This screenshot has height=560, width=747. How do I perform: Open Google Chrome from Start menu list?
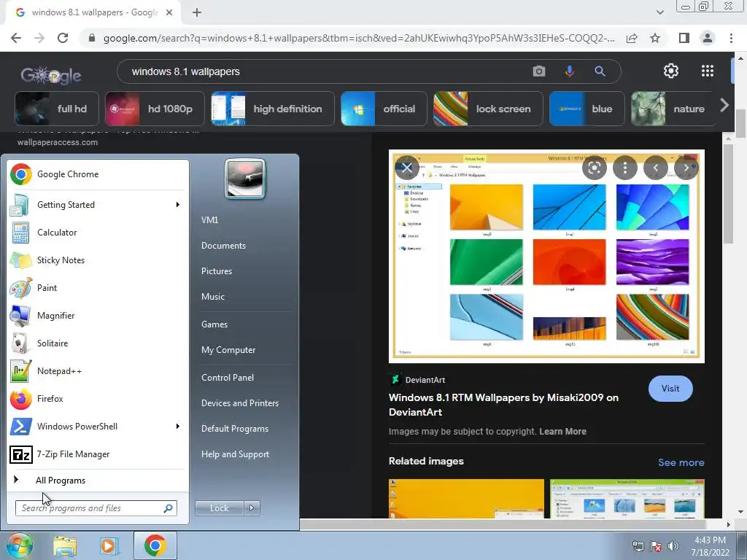tap(98, 174)
